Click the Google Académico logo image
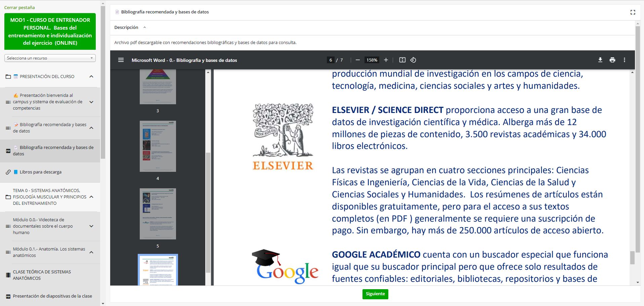The width and height of the screenshot is (644, 306). pos(285,267)
